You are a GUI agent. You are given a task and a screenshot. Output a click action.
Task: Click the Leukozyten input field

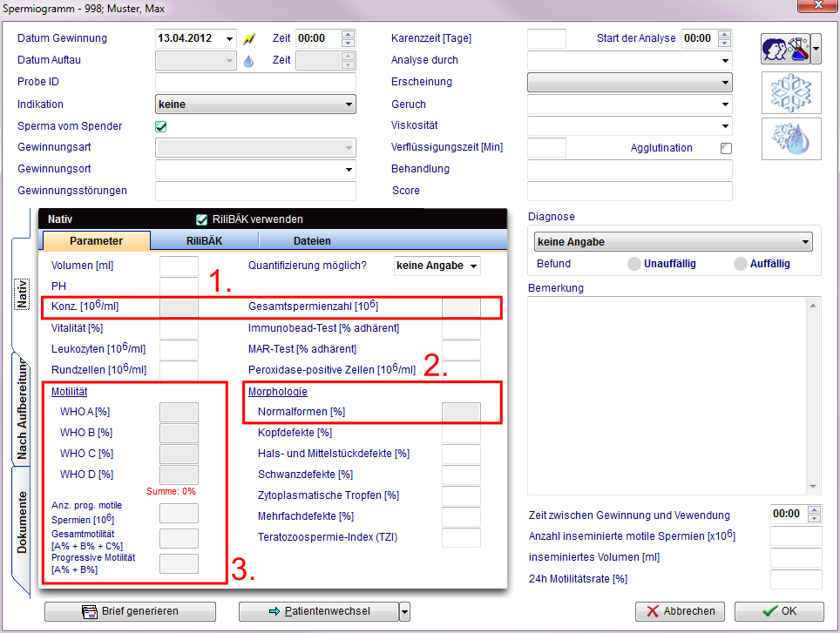point(179,349)
